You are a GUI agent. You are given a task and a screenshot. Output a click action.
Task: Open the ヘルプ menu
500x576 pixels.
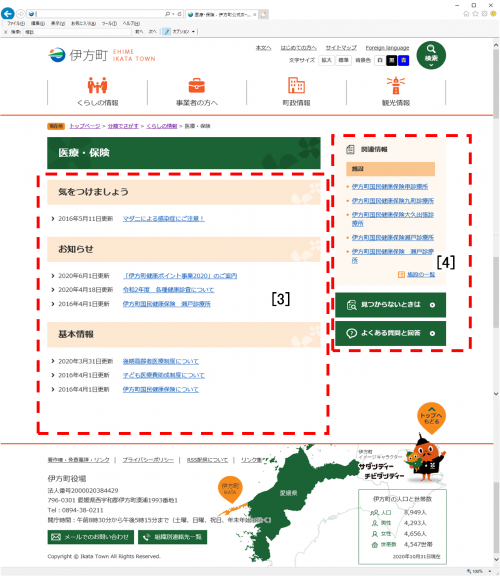(131, 23)
